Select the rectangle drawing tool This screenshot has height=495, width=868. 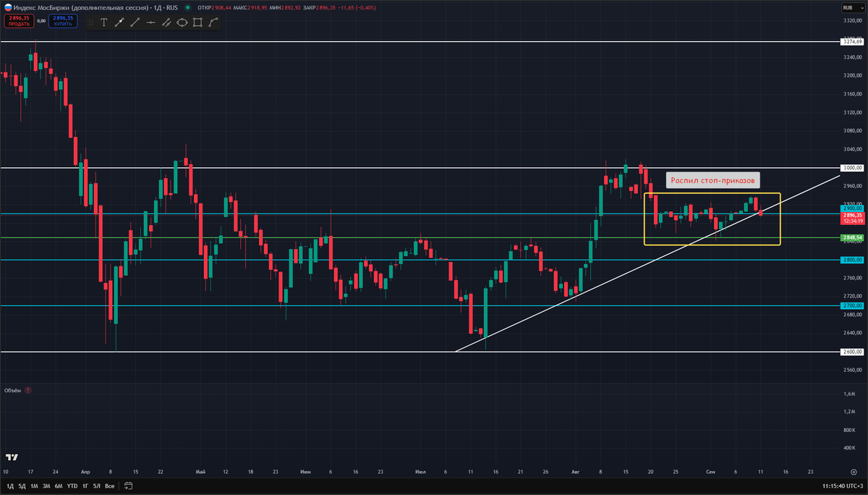pos(197,22)
